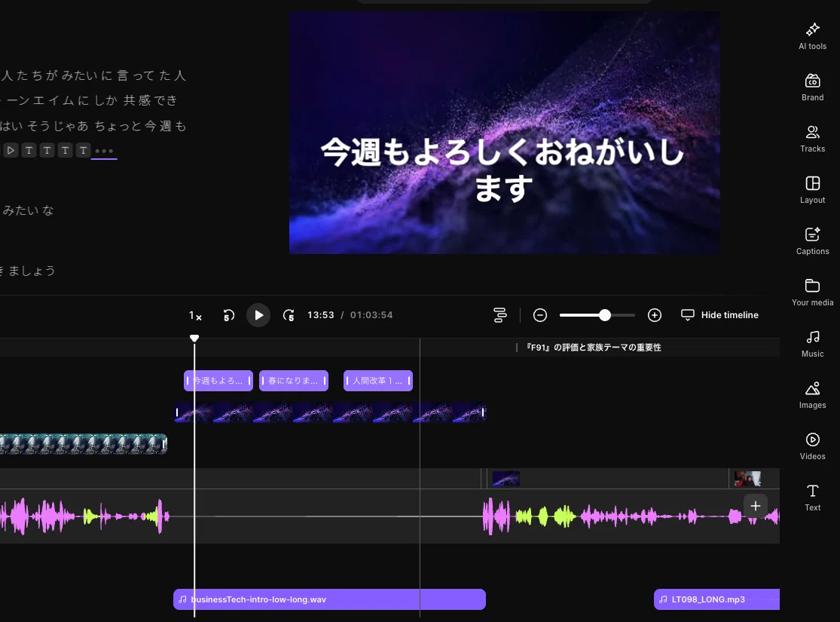The image size is (840, 622).
Task: Select the teal video clip on the timeline
Action: tap(83, 443)
